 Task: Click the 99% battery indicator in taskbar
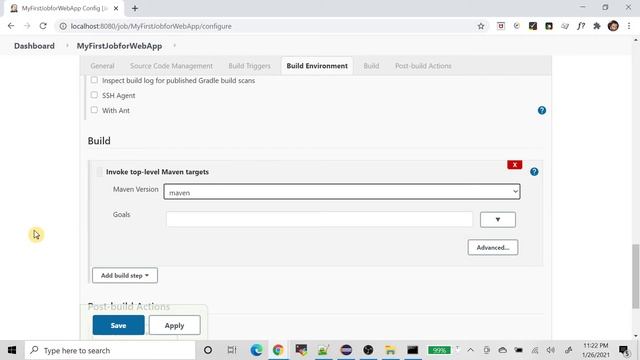point(439,350)
